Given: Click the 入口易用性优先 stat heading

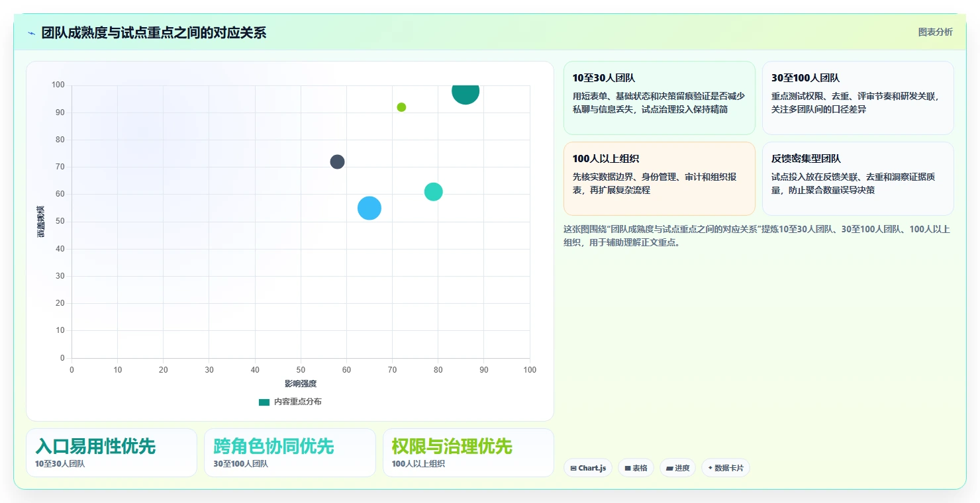Looking at the screenshot, I should [95, 446].
